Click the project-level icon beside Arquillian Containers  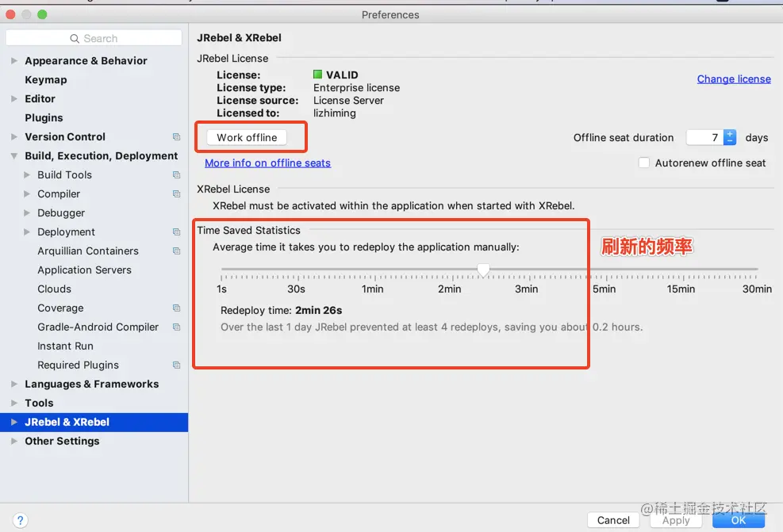click(x=176, y=251)
